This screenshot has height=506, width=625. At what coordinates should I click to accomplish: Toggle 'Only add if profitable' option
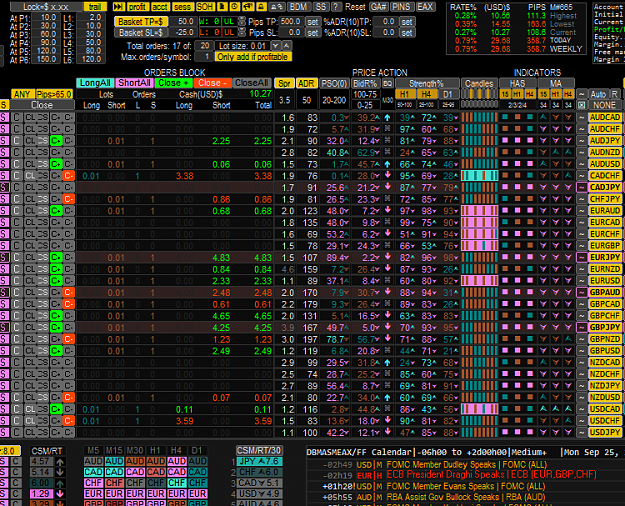253,57
